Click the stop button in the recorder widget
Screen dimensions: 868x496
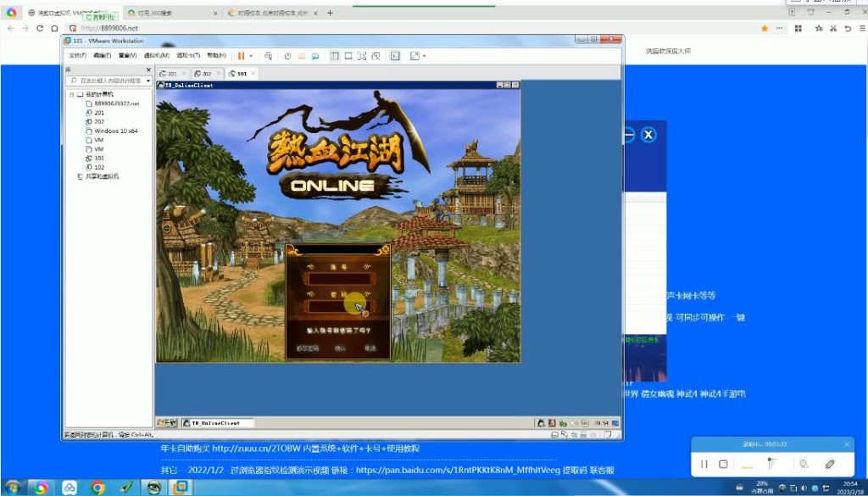pos(723,464)
